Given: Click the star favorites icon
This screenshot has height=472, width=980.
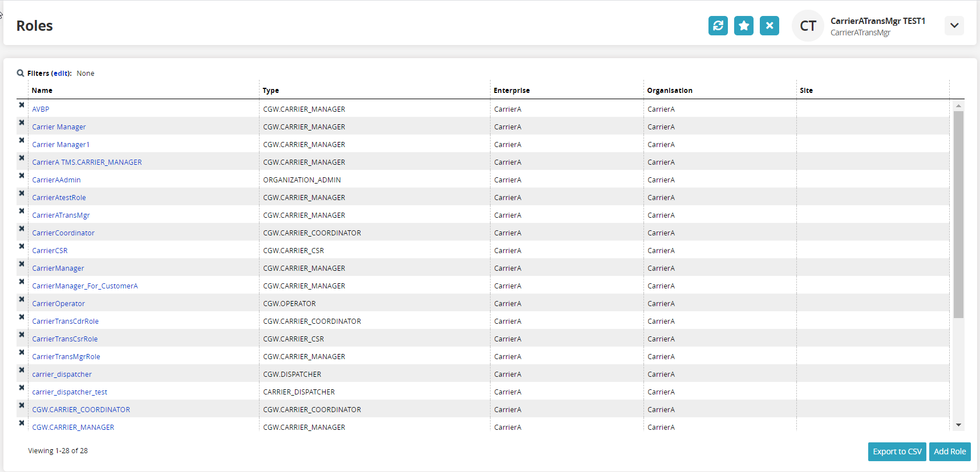Looking at the screenshot, I should [x=743, y=26].
